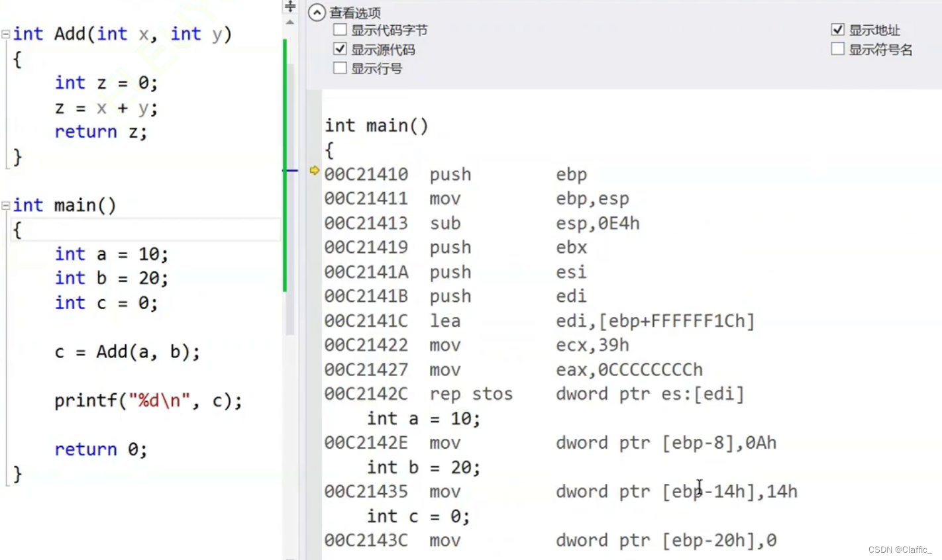Click the code editor vertical scrollbar thumb
Viewport: 942px width, 560px height.
[289, 199]
